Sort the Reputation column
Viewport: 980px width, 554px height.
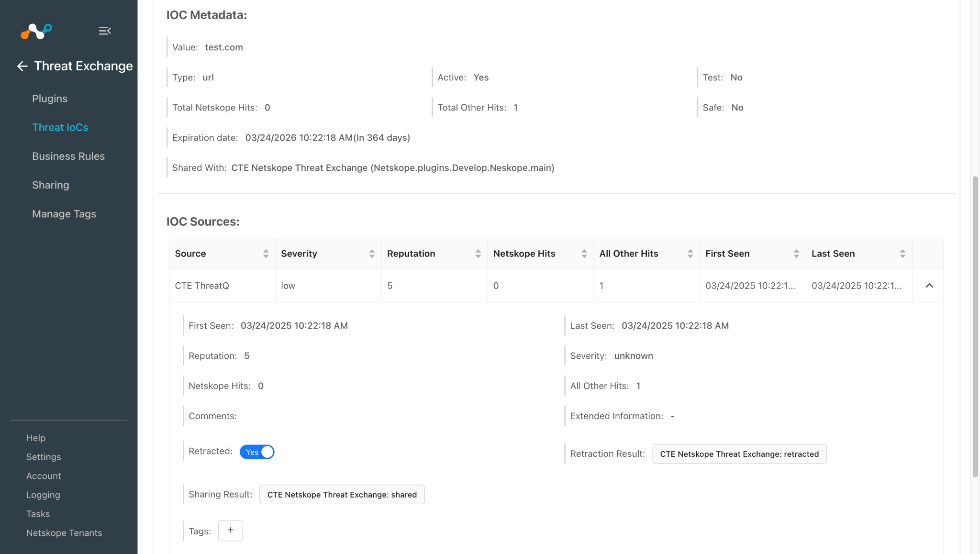click(x=478, y=254)
